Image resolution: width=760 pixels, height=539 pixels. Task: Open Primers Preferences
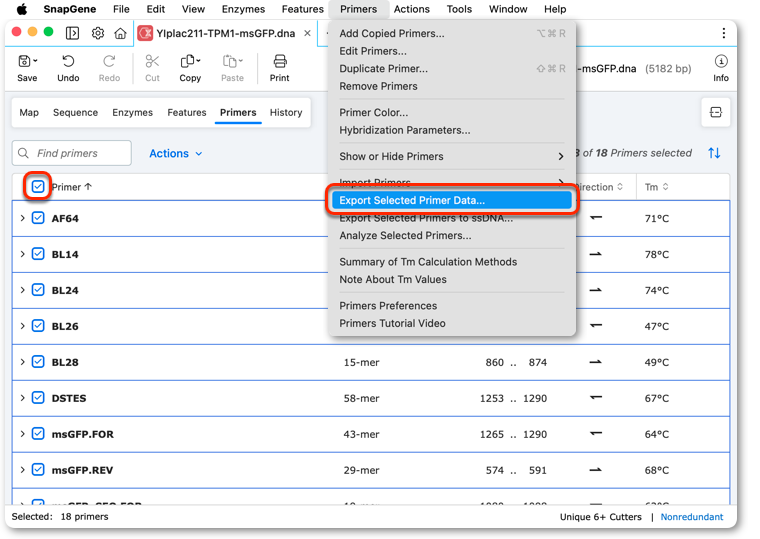(x=452, y=306)
